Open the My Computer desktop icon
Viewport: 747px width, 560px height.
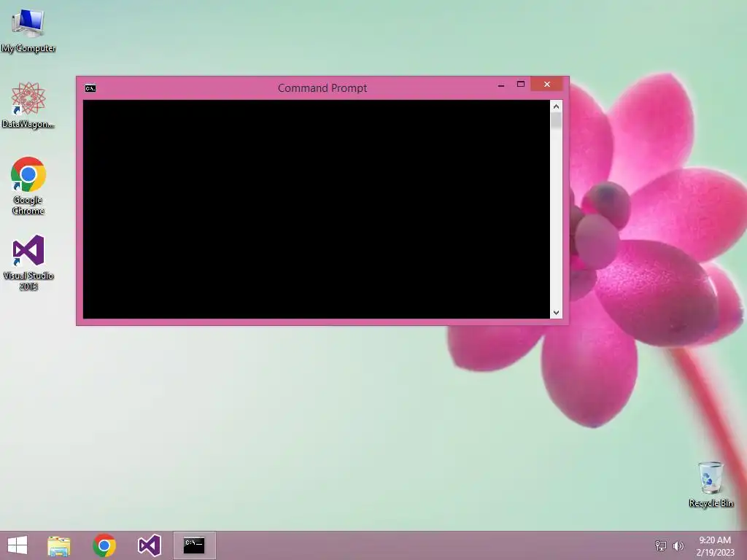click(x=28, y=31)
